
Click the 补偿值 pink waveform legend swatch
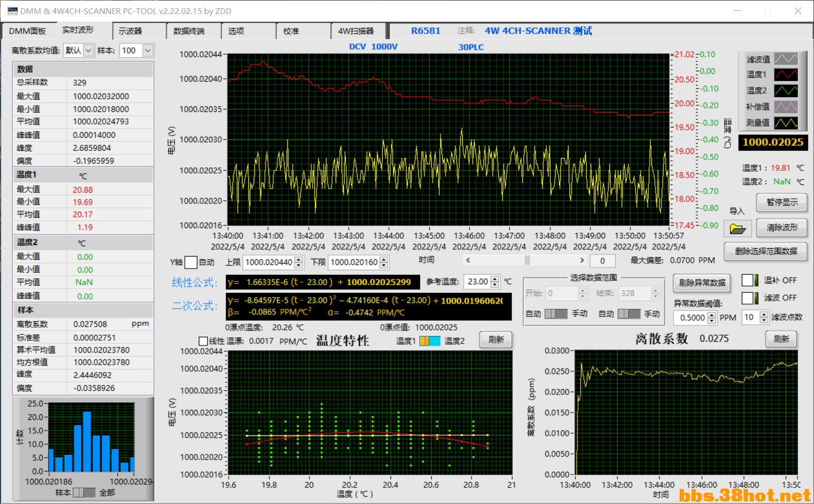point(786,107)
